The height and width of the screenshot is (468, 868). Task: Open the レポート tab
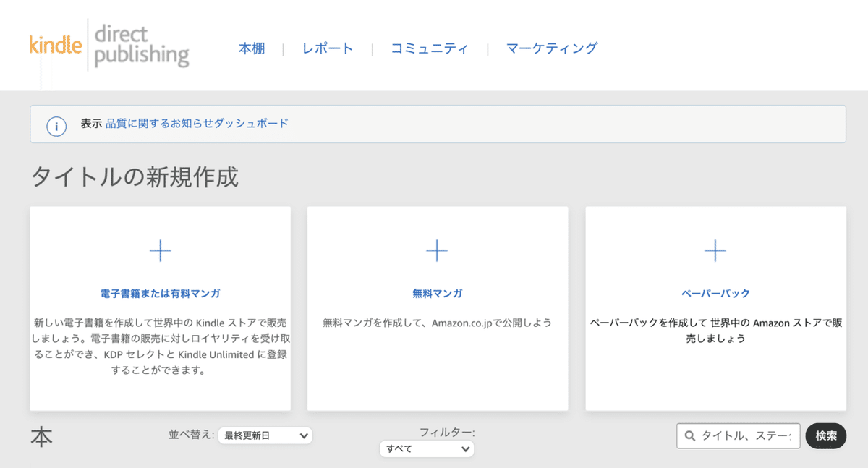click(328, 48)
